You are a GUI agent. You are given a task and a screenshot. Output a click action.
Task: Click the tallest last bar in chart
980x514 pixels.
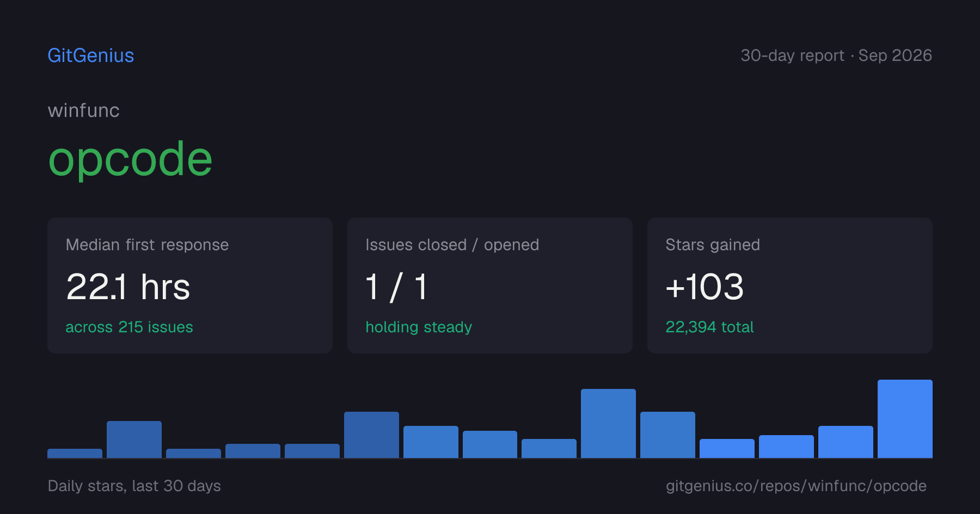click(905, 419)
